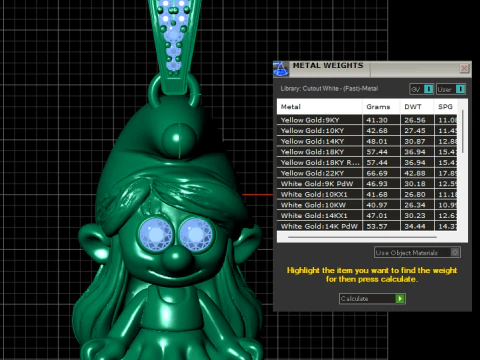Click the 30.18 DWT cell

coord(418,184)
